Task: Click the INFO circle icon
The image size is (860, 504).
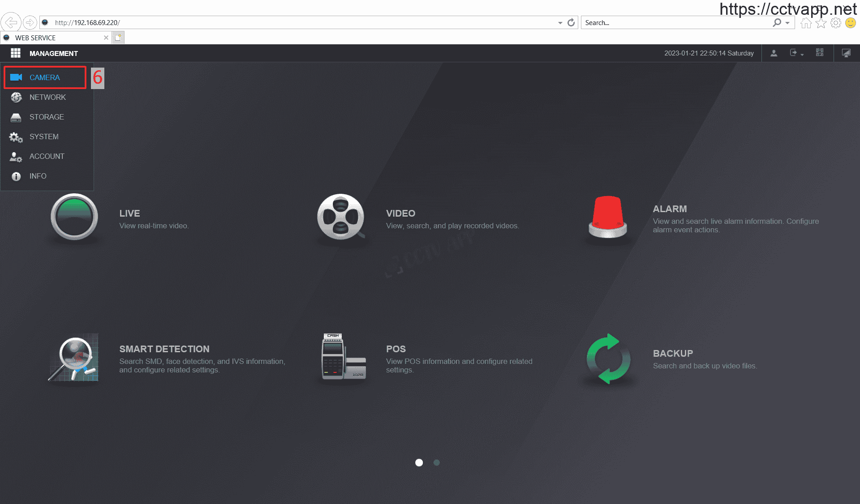Action: tap(16, 176)
